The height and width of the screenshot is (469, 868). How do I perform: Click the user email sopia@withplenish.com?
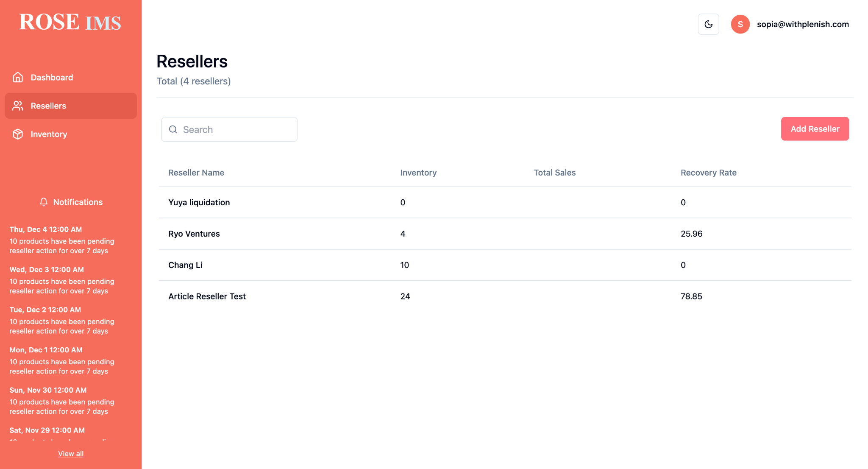point(803,24)
